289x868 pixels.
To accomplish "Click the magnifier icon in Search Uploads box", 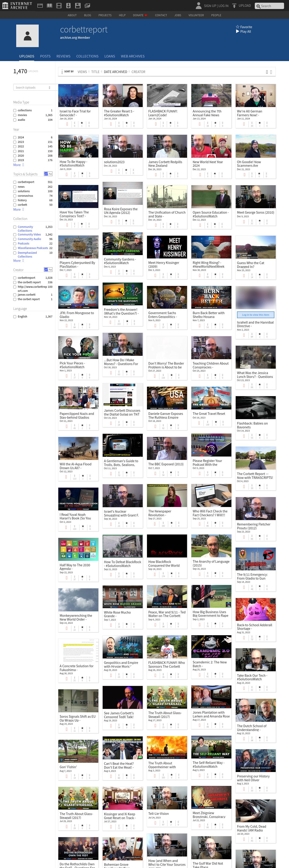I will (50, 88).
